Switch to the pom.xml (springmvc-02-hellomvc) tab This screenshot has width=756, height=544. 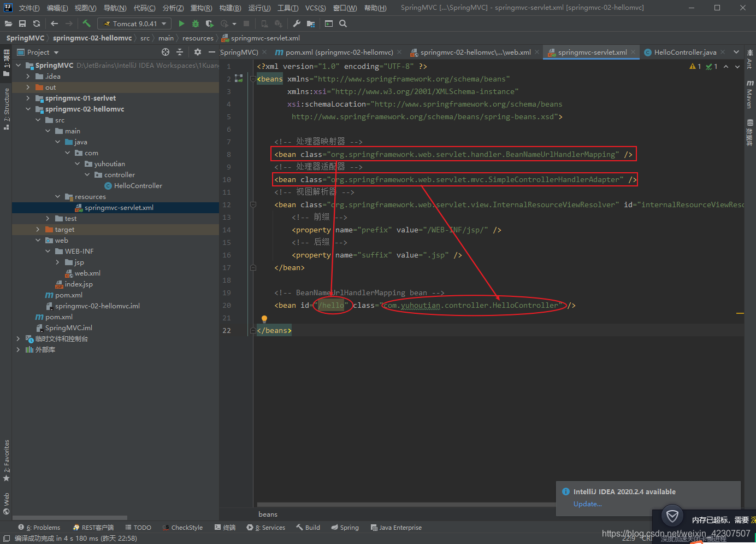pos(339,52)
